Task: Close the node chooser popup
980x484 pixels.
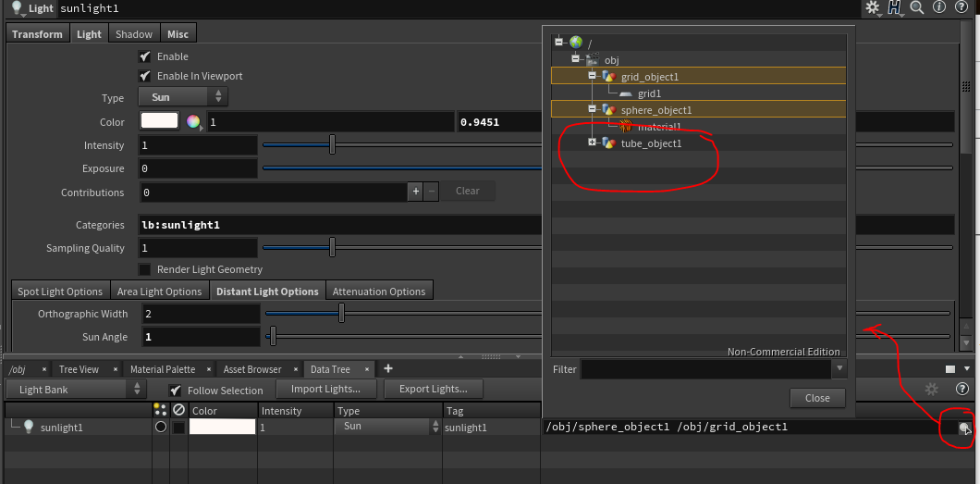Action: pos(817,398)
